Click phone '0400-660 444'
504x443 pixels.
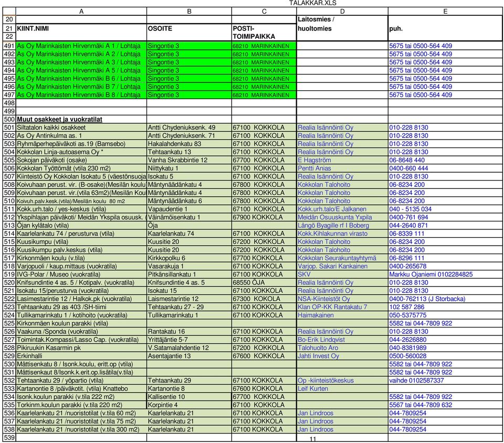[445, 168]
